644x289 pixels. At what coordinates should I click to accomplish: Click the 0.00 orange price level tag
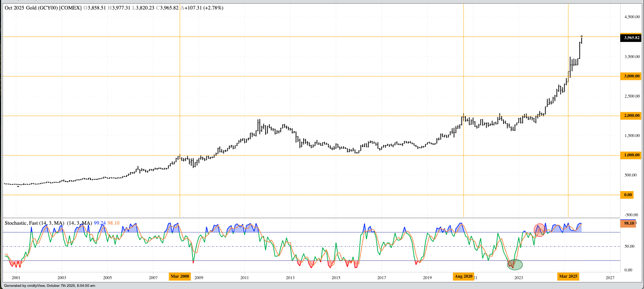[x=628, y=195]
